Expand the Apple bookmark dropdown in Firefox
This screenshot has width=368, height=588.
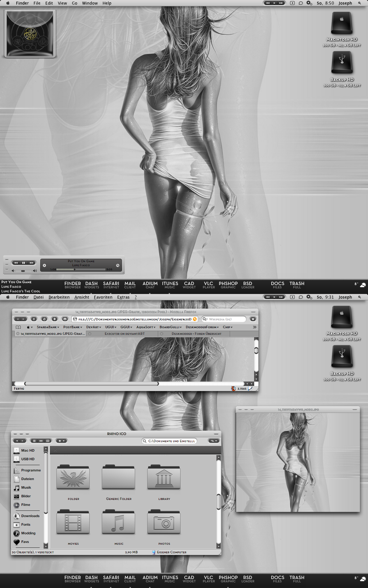(30, 327)
